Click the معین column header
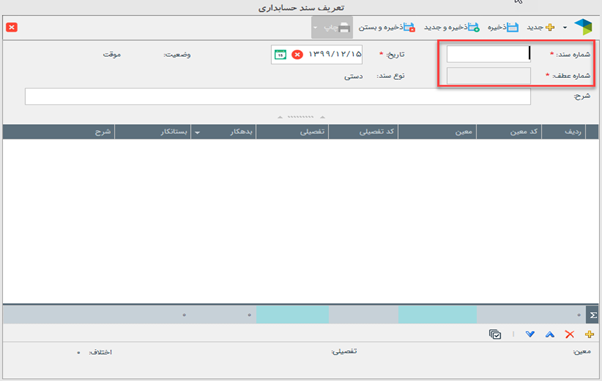Image resolution: width=602 pixels, height=381 pixels. 437,132
